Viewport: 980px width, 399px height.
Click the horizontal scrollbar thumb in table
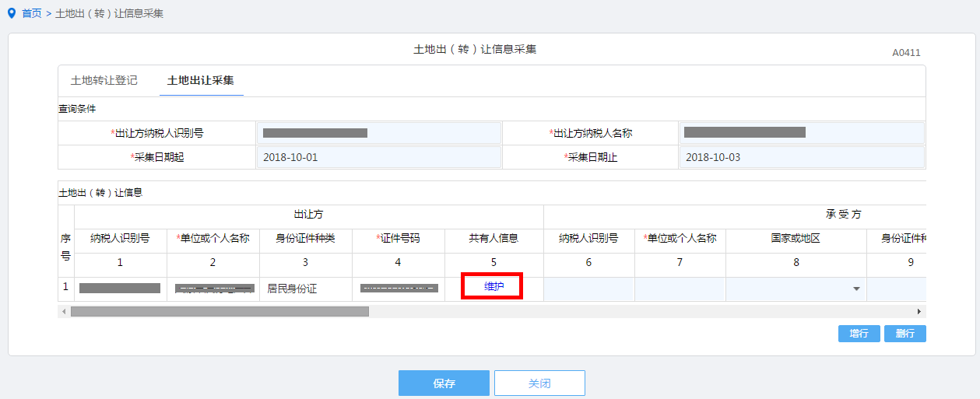pos(220,311)
